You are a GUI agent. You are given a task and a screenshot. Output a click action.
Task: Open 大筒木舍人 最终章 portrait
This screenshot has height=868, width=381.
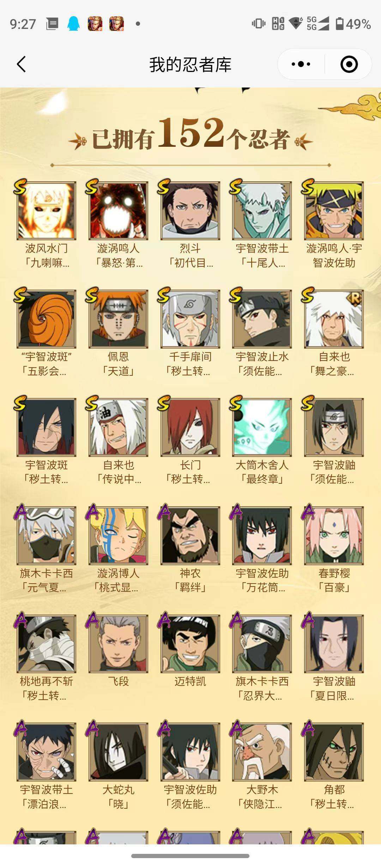(x=262, y=427)
